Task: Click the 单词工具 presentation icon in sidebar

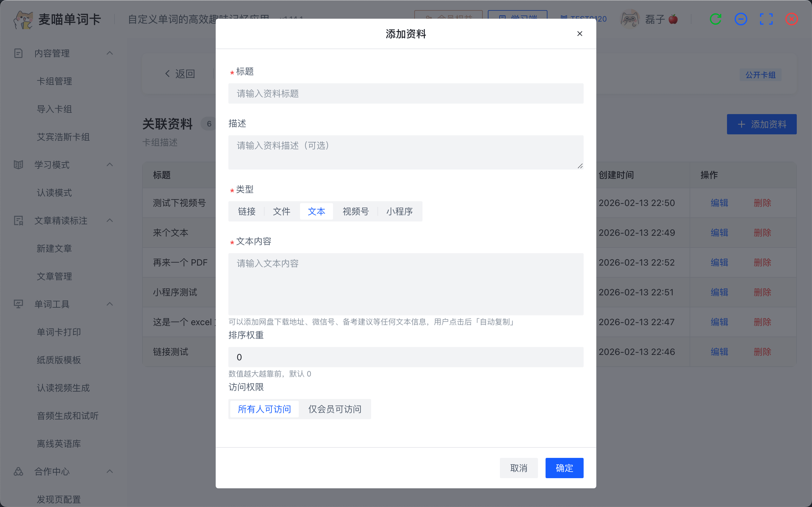Action: point(18,304)
